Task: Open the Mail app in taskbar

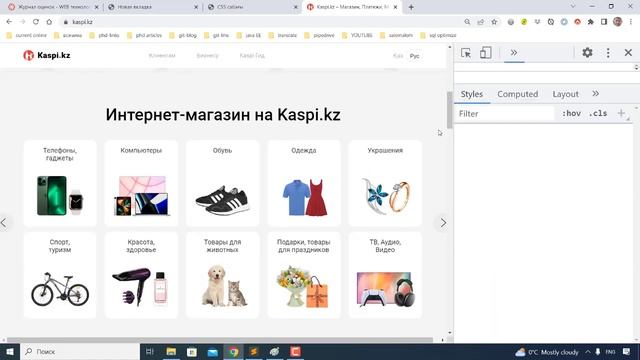Action: (x=213, y=351)
